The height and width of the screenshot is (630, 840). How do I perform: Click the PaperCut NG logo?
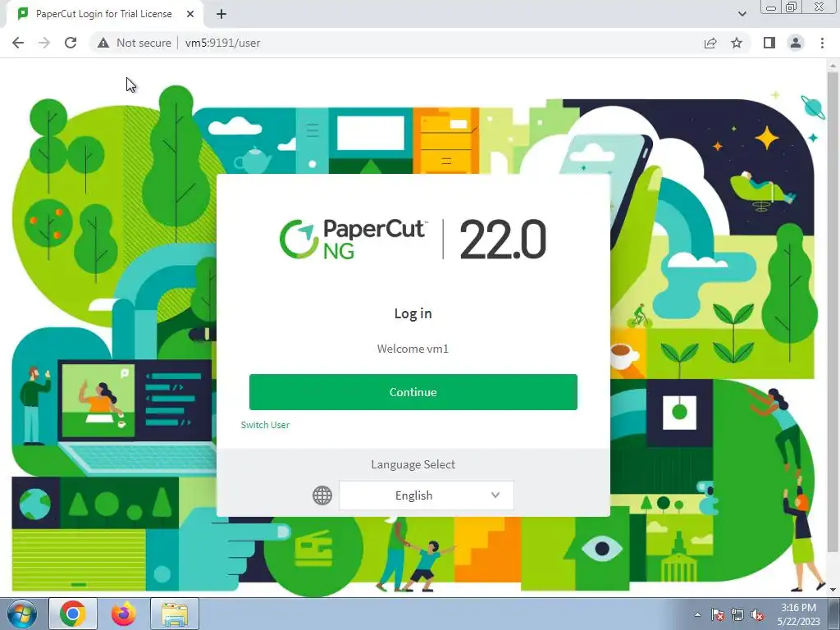(x=353, y=239)
